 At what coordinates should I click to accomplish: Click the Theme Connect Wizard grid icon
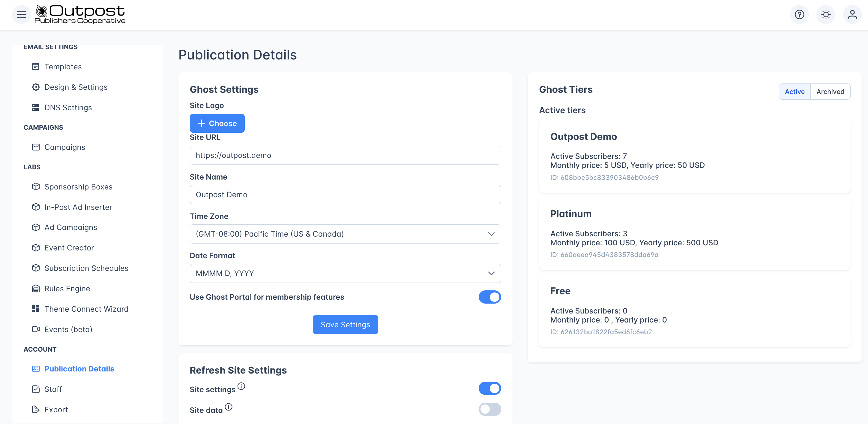(36, 309)
